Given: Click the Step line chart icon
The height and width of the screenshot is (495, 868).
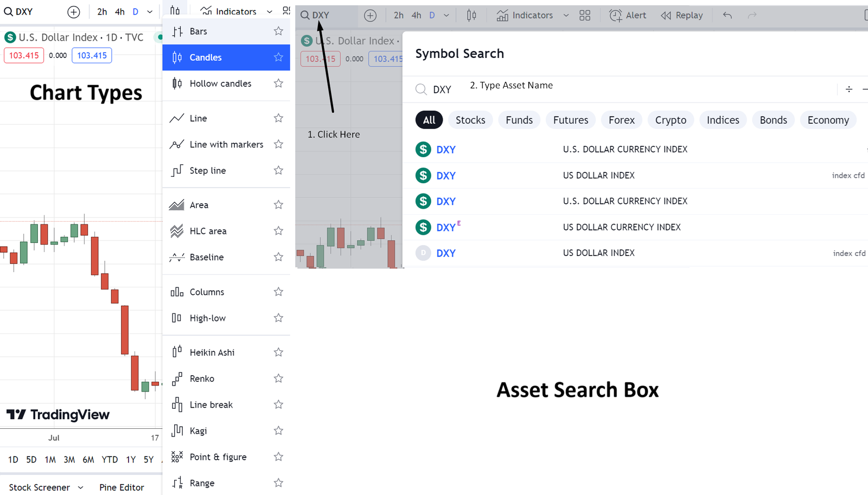Looking at the screenshot, I should pyautogui.click(x=177, y=170).
